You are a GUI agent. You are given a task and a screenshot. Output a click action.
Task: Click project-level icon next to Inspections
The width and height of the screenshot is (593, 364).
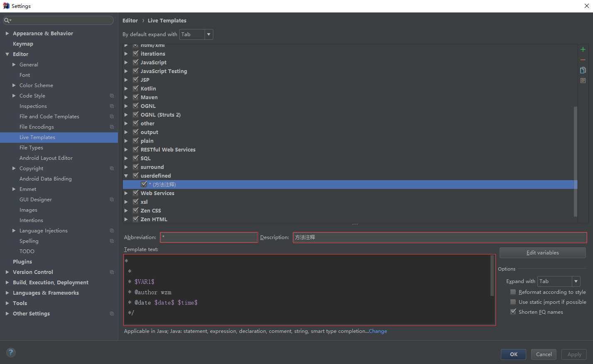coord(112,106)
